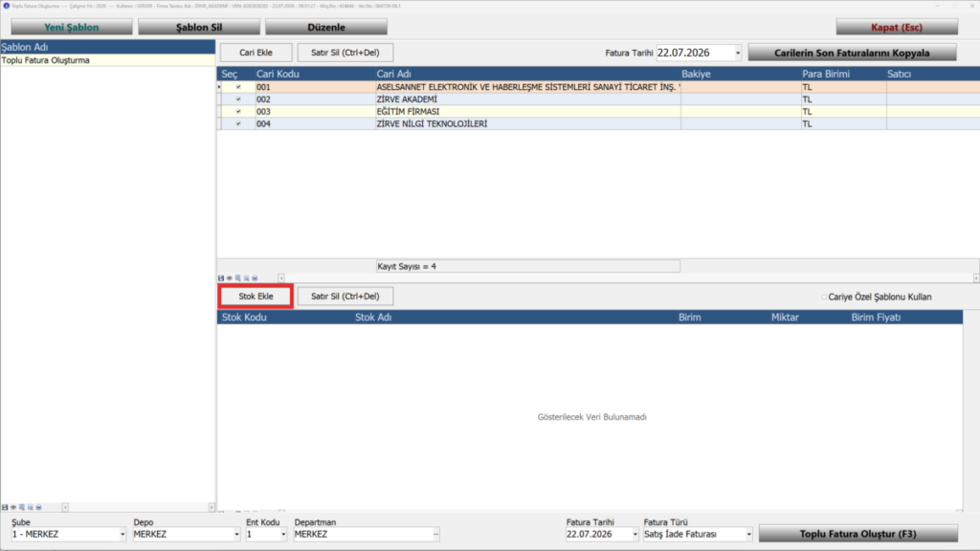The height and width of the screenshot is (551, 980).
Task: Uncheck the Seç box for cari 001
Action: tap(238, 87)
